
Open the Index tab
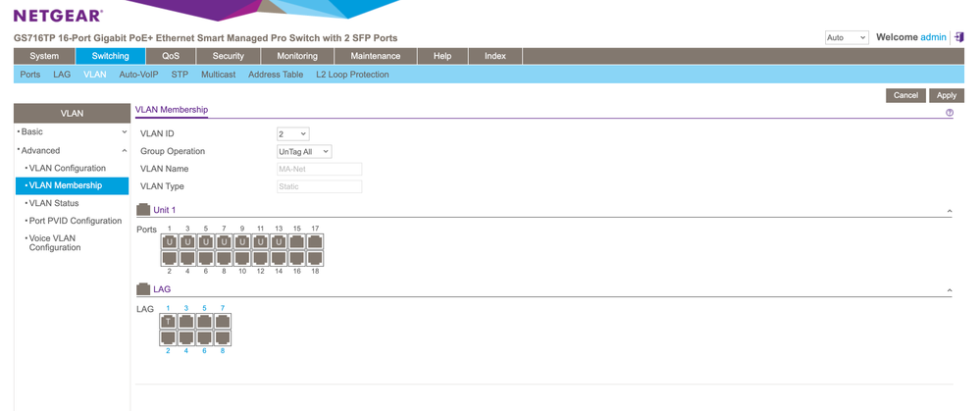[x=495, y=56]
